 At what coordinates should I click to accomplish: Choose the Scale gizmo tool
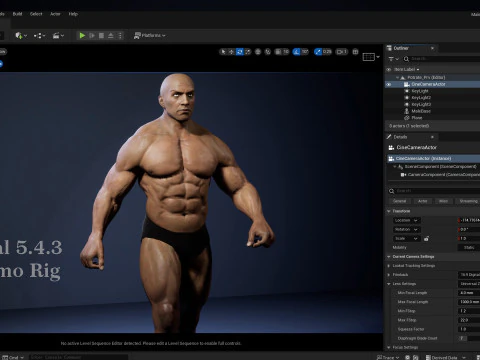248,52
